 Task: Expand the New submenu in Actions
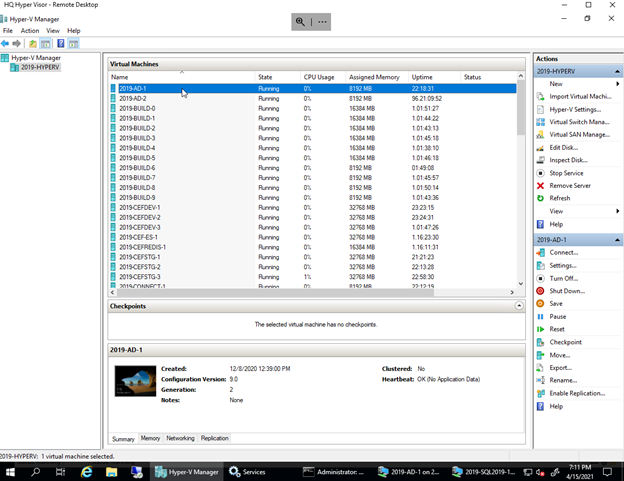tap(618, 84)
